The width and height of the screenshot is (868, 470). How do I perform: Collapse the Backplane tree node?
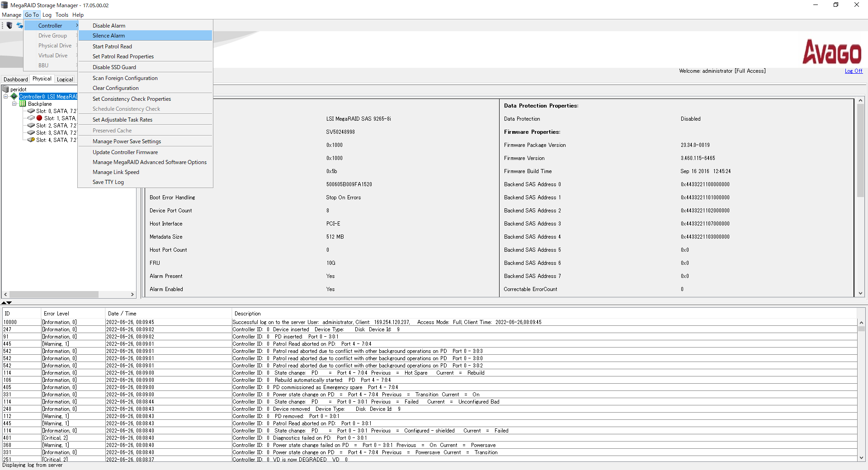pyautogui.click(x=14, y=103)
